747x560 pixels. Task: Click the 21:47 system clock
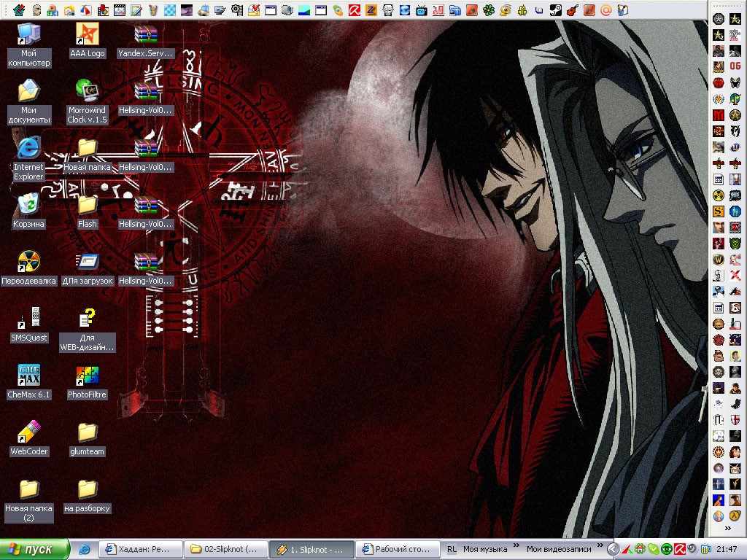(727, 550)
